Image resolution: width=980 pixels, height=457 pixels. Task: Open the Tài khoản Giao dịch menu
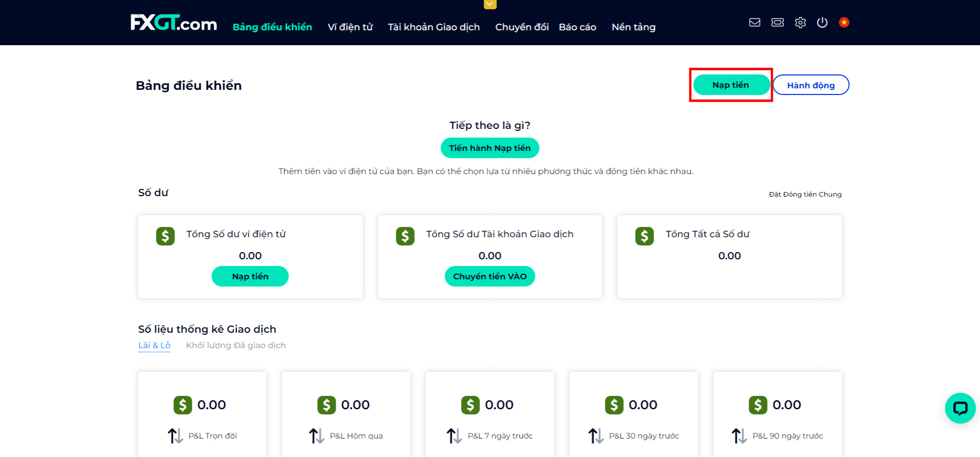(x=434, y=27)
